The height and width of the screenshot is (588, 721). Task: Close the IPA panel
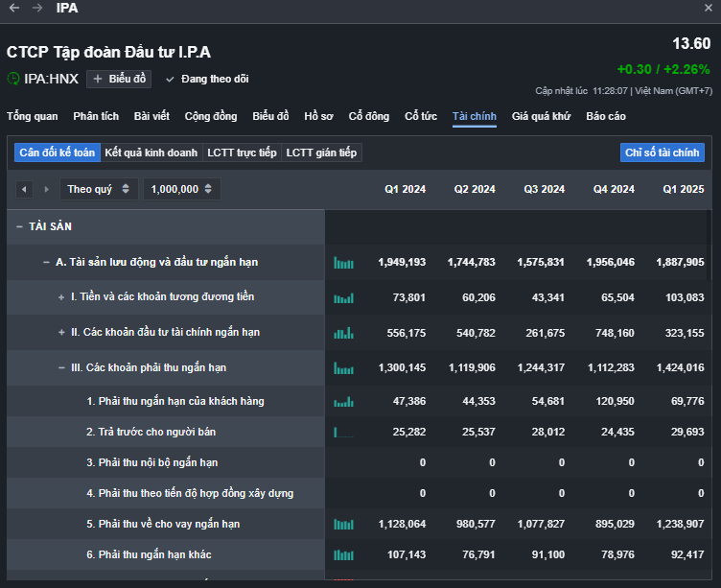tap(709, 8)
